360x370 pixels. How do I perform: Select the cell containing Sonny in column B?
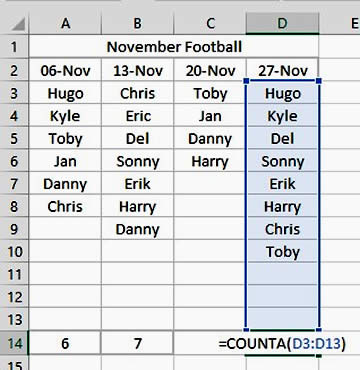coord(138,162)
